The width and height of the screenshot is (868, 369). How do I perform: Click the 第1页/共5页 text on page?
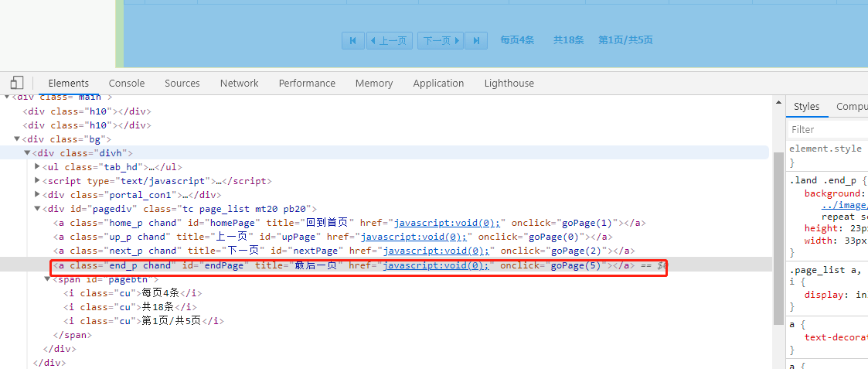[625, 40]
